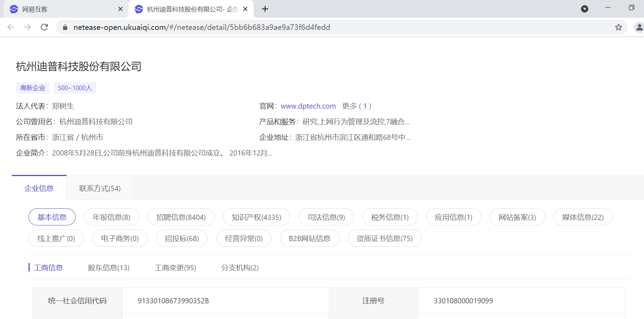Open the profile avatar icon
This screenshot has height=319, width=644.
[x=639, y=27]
